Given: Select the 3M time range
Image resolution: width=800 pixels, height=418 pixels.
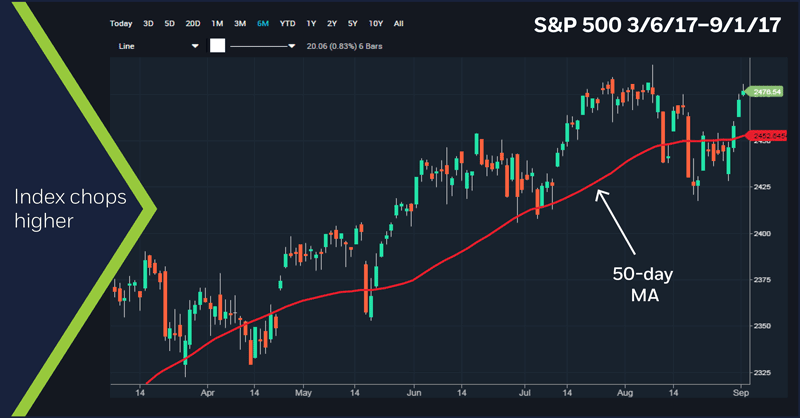Looking at the screenshot, I should click(x=240, y=22).
